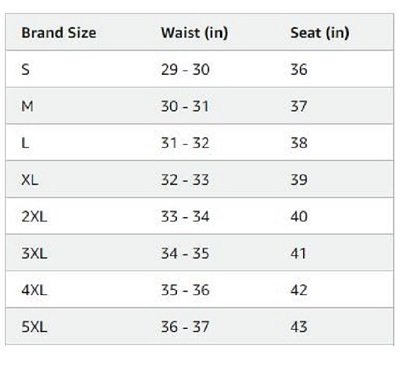This screenshot has width=400, height=368.
Task: Click waist value 32 - 33
Action: [x=185, y=180]
